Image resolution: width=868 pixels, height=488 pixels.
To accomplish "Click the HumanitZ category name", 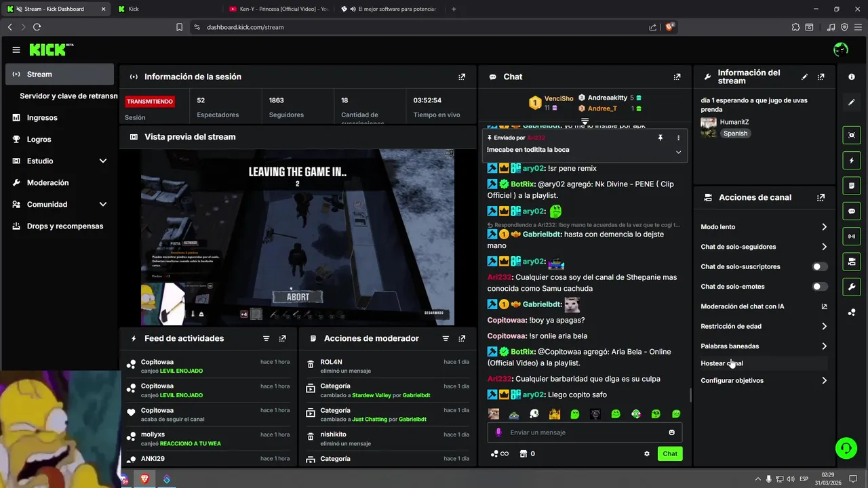I will pyautogui.click(x=734, y=122).
